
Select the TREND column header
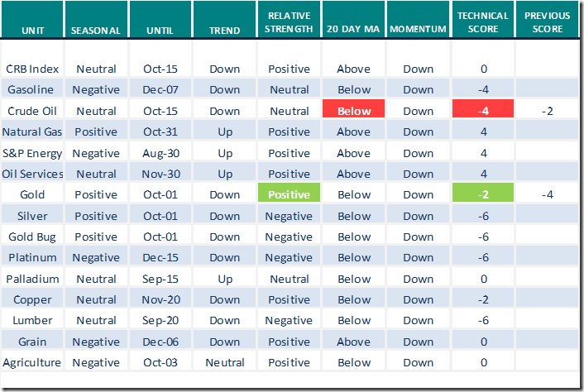(x=225, y=31)
